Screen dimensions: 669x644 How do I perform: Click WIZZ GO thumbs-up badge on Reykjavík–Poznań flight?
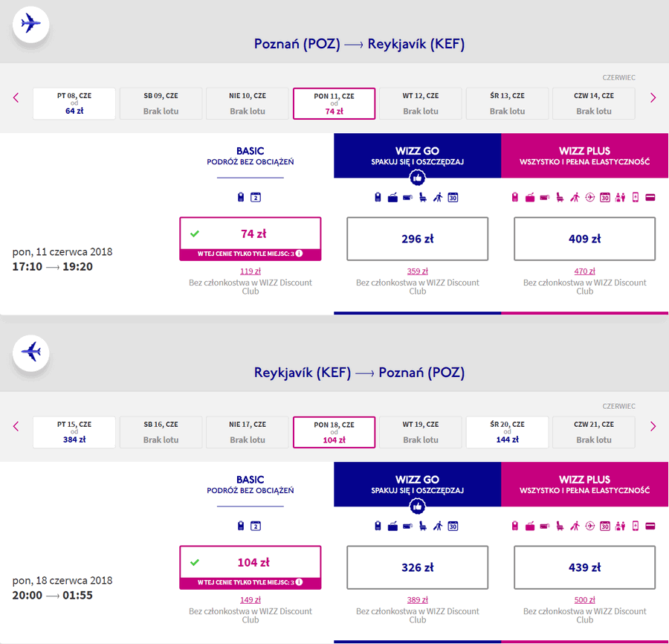point(417,506)
